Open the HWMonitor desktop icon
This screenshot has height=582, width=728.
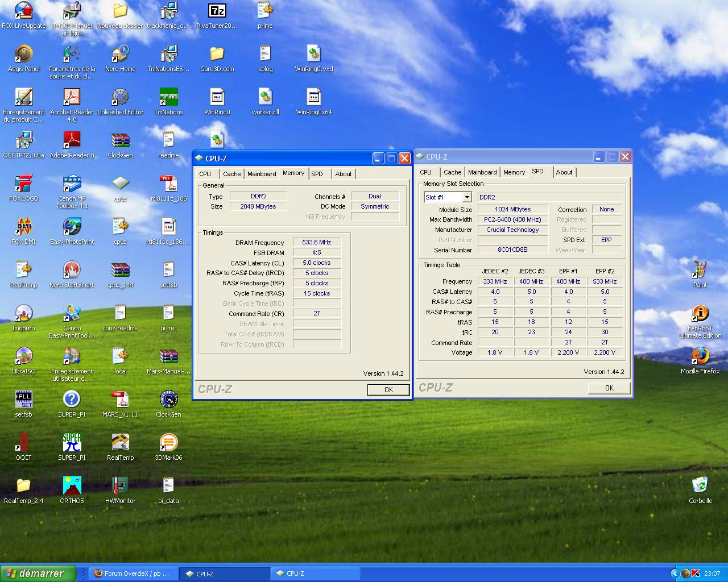click(120, 490)
